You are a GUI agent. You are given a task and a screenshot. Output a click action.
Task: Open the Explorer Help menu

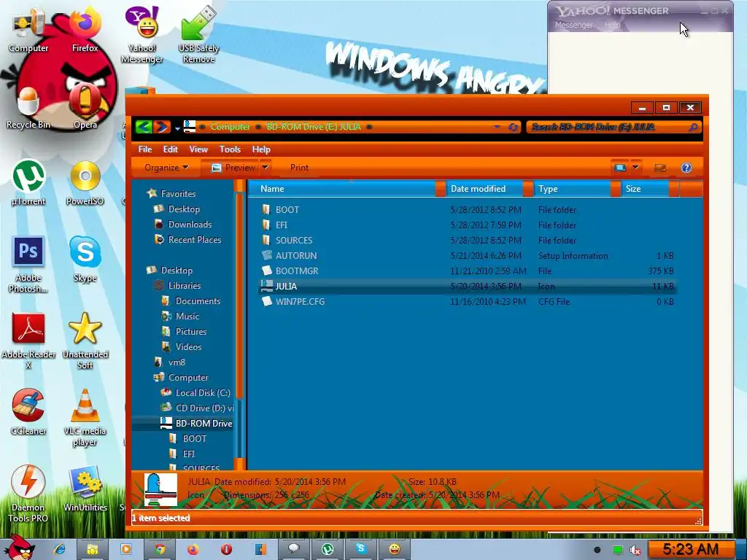click(261, 149)
